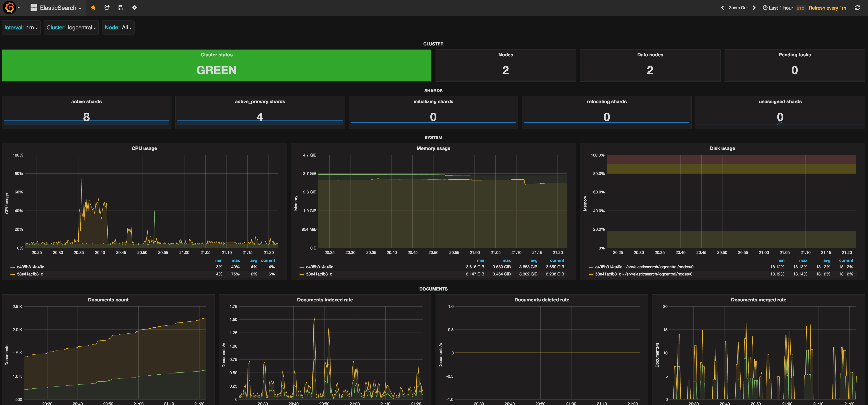Open the CPU usage panel title menu
This screenshot has height=405, width=868.
pyautogui.click(x=144, y=148)
